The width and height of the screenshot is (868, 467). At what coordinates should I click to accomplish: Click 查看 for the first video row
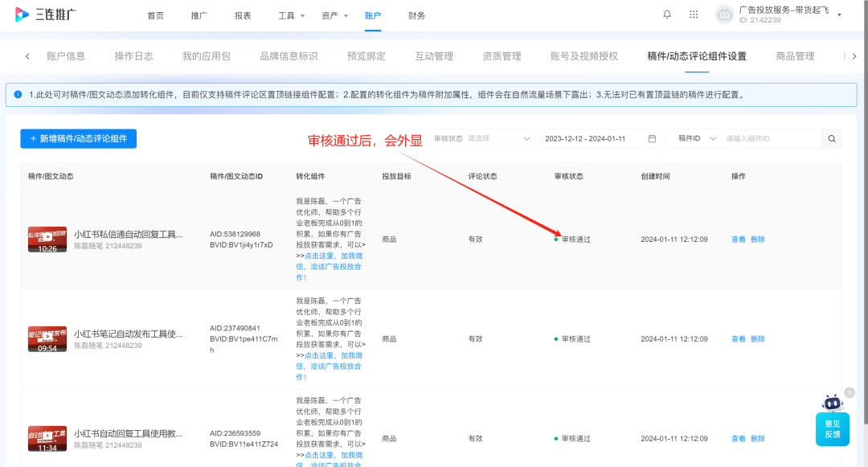pos(738,240)
